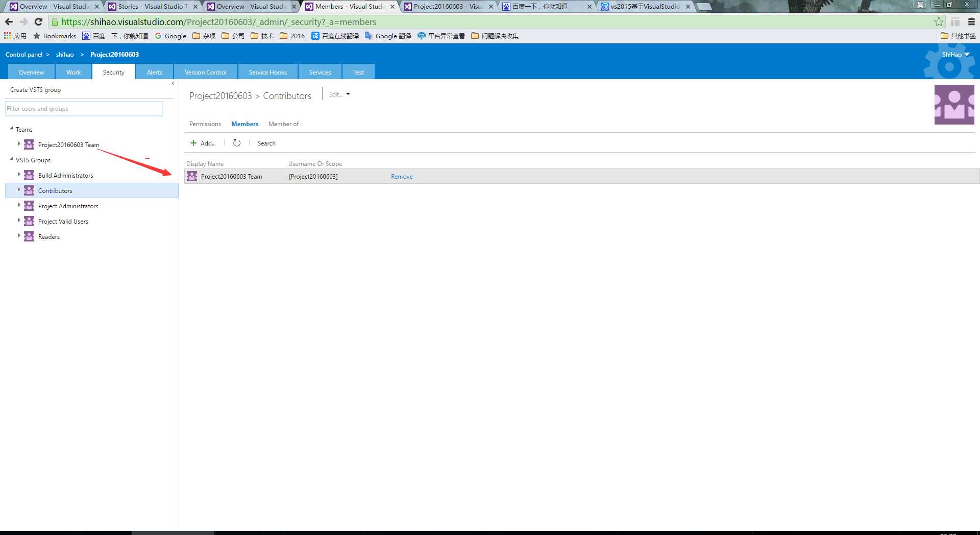
Task: Switch to the Stories - Visual Studio browser tab
Action: point(152,7)
